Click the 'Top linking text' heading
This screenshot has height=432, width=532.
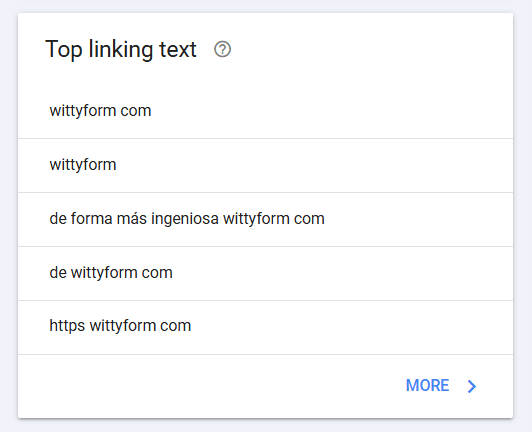point(121,50)
